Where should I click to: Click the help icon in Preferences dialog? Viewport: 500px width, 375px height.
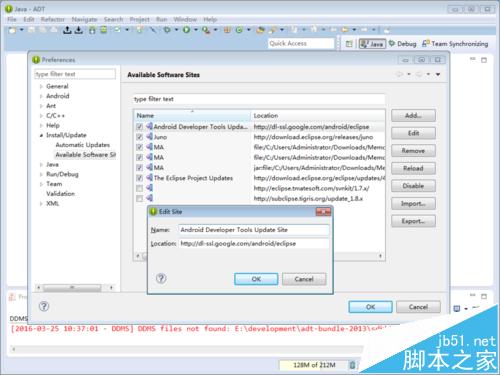(44, 306)
